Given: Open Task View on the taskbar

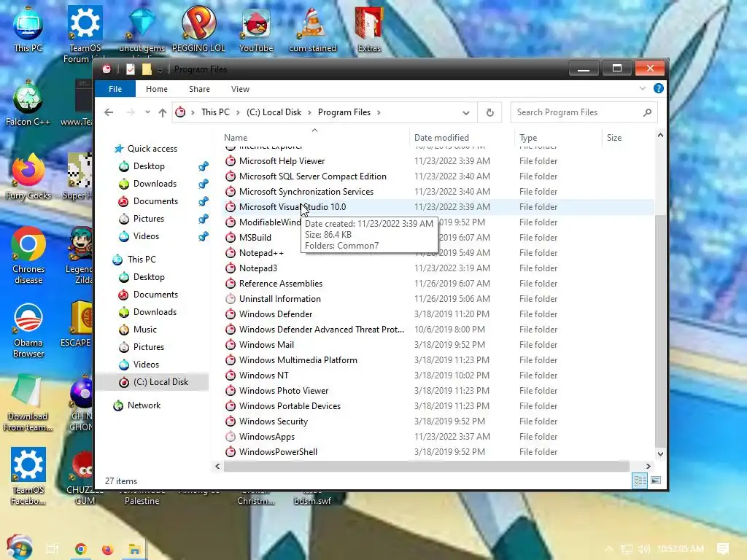Looking at the screenshot, I should (x=52, y=549).
